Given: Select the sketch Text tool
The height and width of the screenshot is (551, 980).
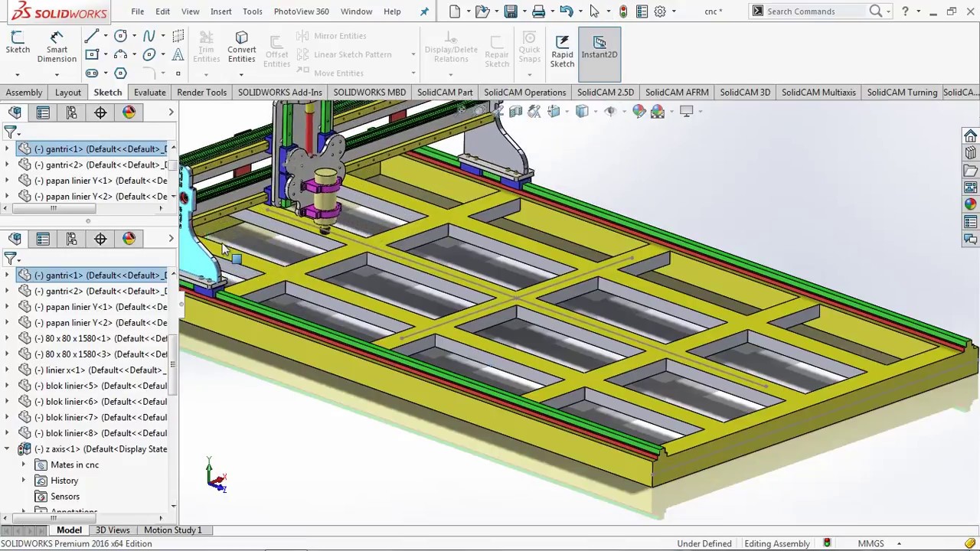Looking at the screenshot, I should 178,54.
